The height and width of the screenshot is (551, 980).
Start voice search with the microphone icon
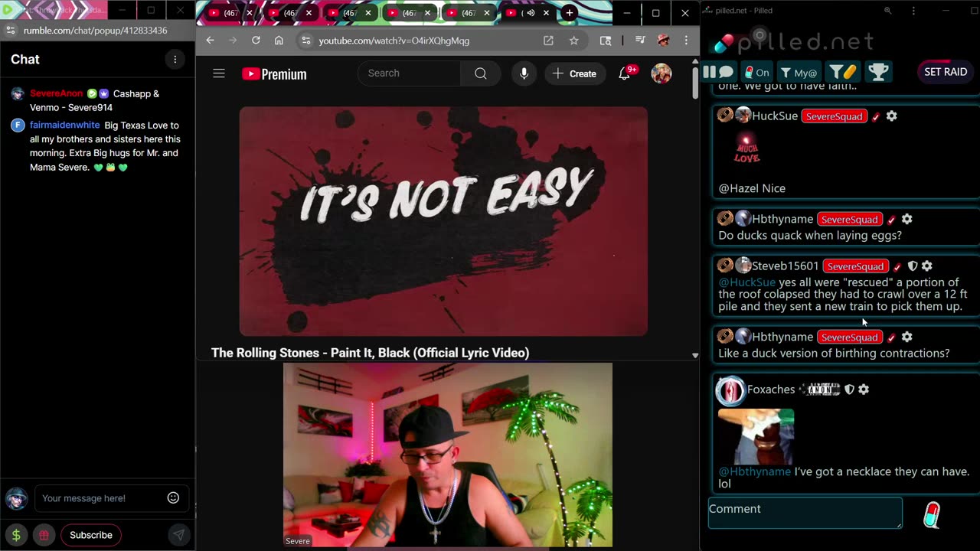pos(524,73)
